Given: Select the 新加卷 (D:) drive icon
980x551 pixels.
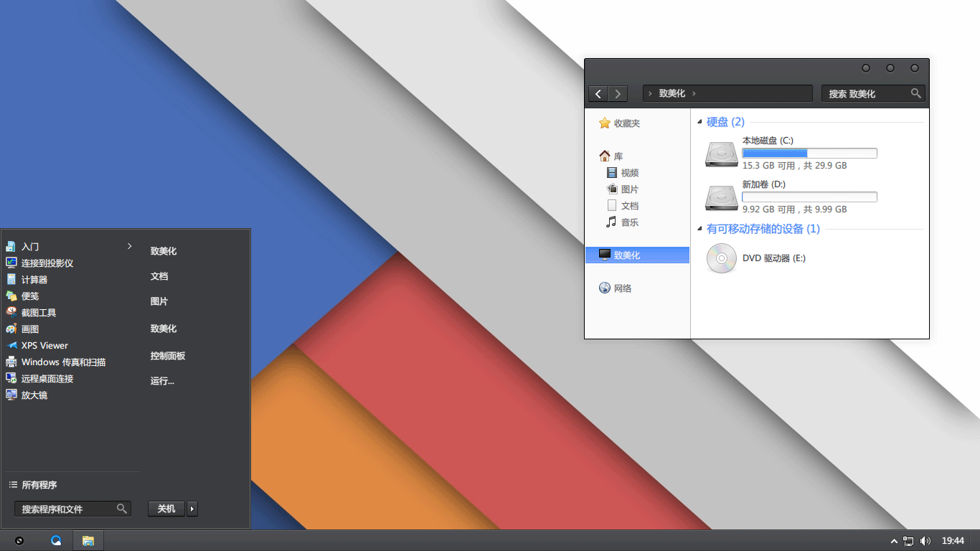Looking at the screenshot, I should [x=721, y=197].
